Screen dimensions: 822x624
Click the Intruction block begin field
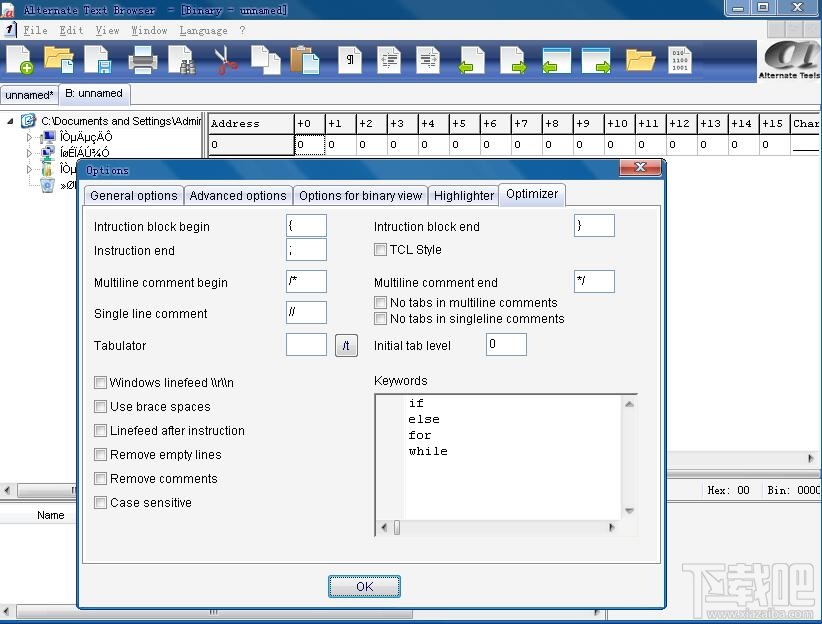click(x=306, y=225)
